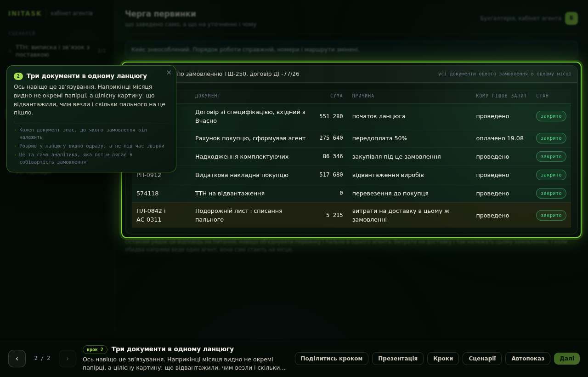Click the reason «закупівля під це замовлення»
Image resolution: width=588 pixels, height=377 pixels.
[396, 157]
